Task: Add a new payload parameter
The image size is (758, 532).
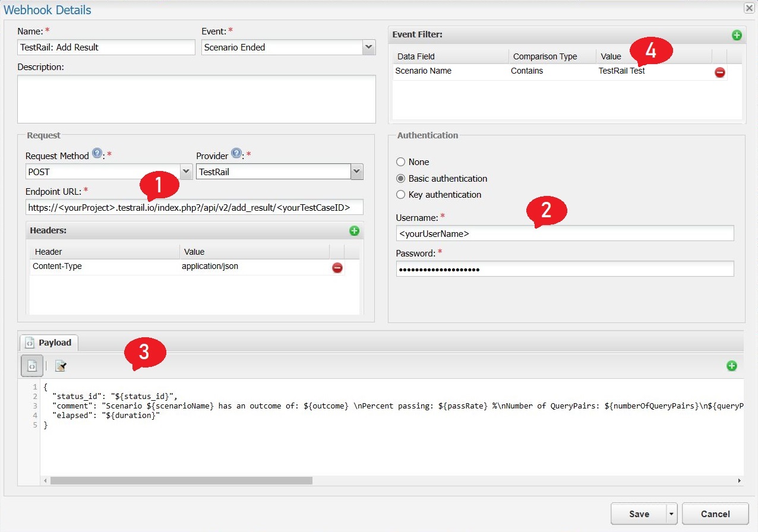Action: (732, 366)
